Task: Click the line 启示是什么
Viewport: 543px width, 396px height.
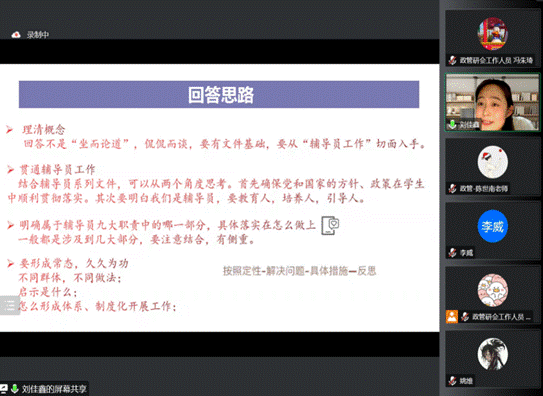Action: click(48, 292)
